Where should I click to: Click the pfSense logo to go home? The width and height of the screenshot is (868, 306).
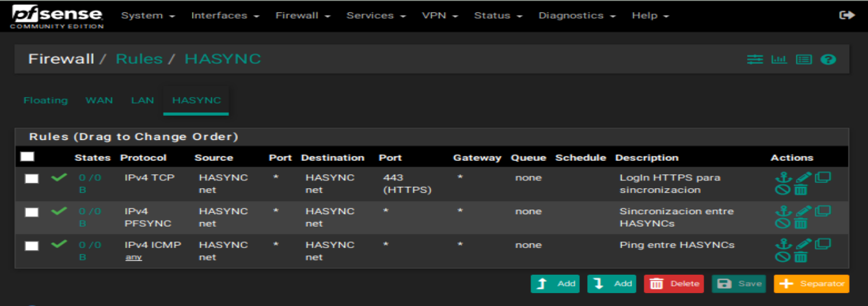click(x=57, y=16)
